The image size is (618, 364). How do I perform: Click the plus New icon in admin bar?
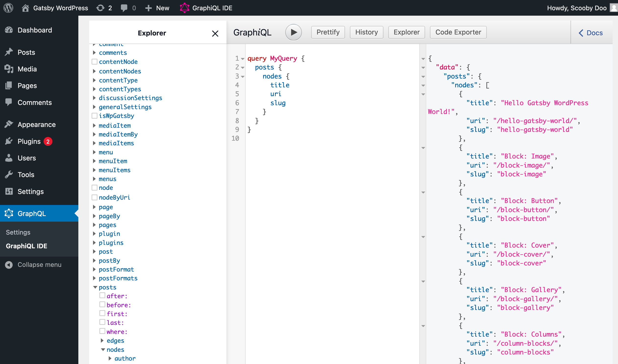click(148, 8)
